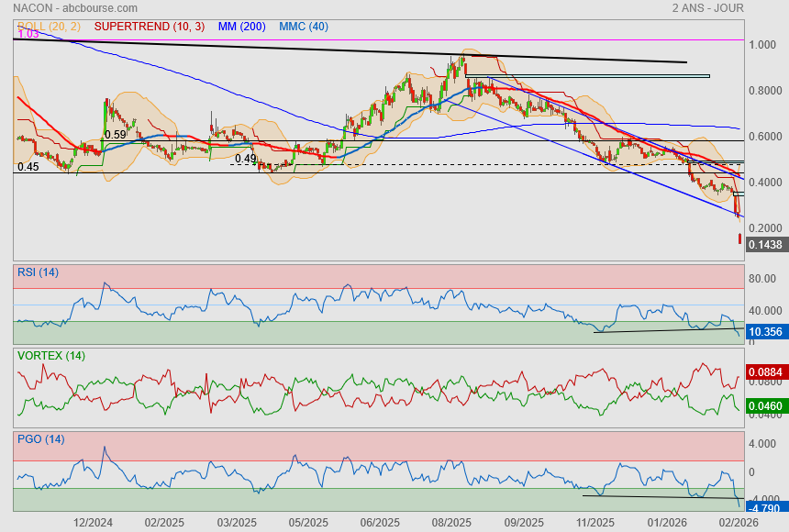
Task: Select the MMC (40) legend label
Action: pyautogui.click(x=304, y=27)
